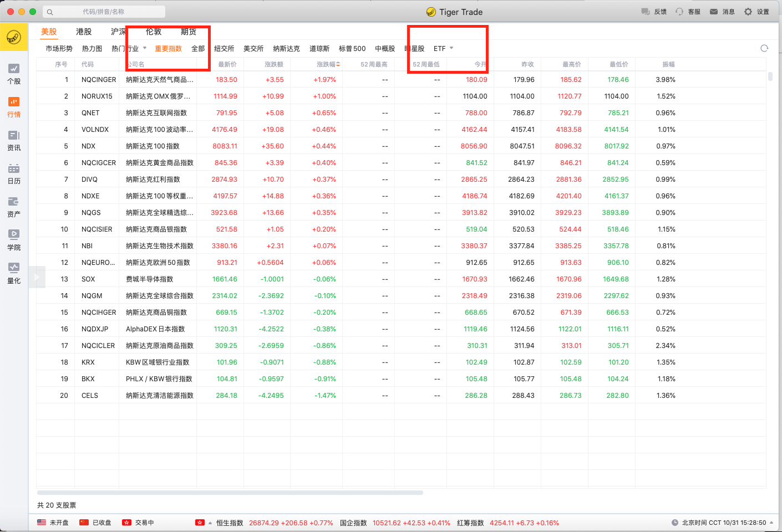Click the Hong Kong flag status 交易中
Viewport: 782px width, 532px height.
(138, 523)
